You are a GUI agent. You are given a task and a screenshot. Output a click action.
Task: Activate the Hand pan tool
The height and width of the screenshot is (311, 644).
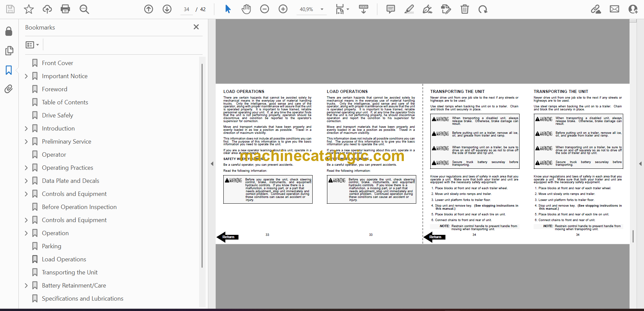[x=246, y=9]
